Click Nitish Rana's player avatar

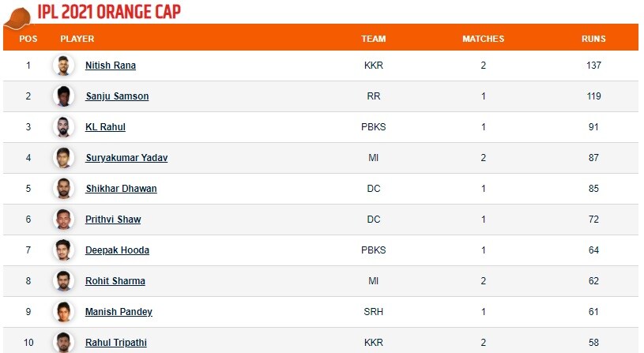(x=63, y=66)
